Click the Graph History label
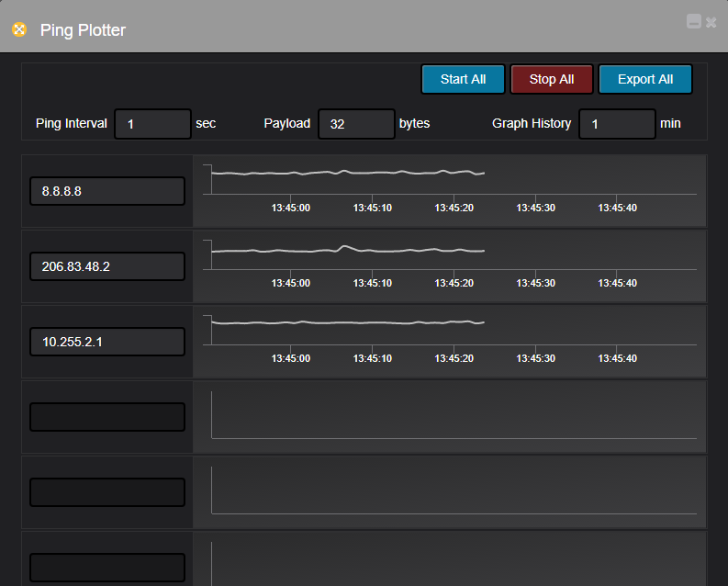 (532, 123)
